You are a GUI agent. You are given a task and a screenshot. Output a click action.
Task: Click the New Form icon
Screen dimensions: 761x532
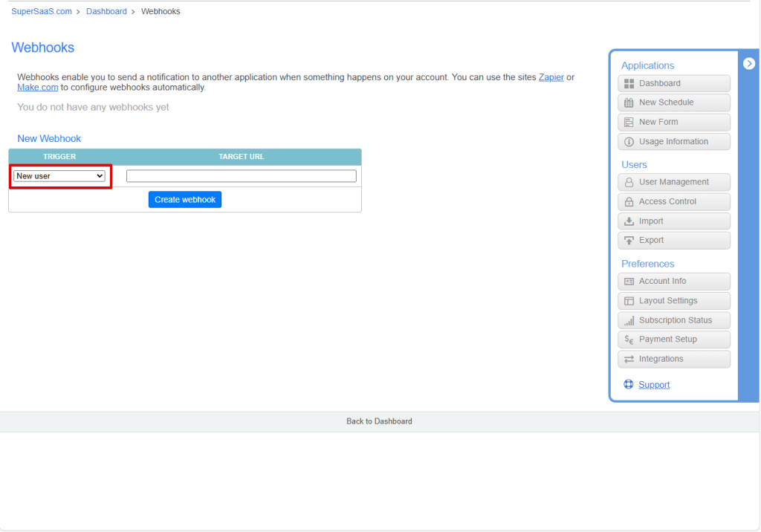(629, 123)
